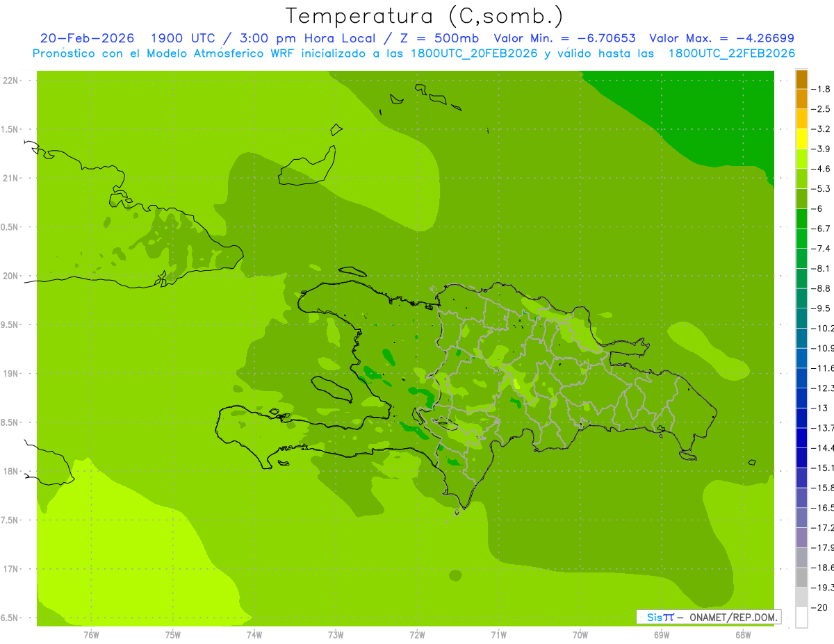Click the "-6.7" colorbar value
Image resolution: width=834 pixels, height=644 pixels.
[821, 229]
